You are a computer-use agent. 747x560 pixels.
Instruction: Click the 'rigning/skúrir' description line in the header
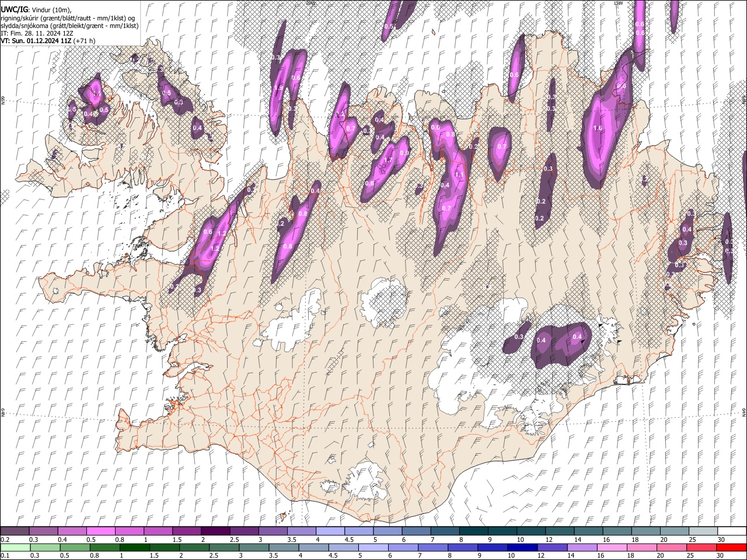click(x=69, y=18)
